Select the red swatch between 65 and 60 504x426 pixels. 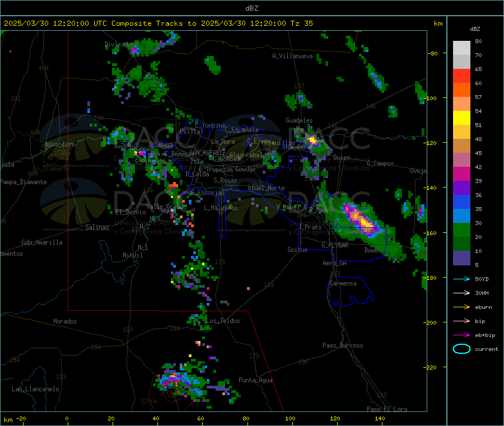point(461,76)
